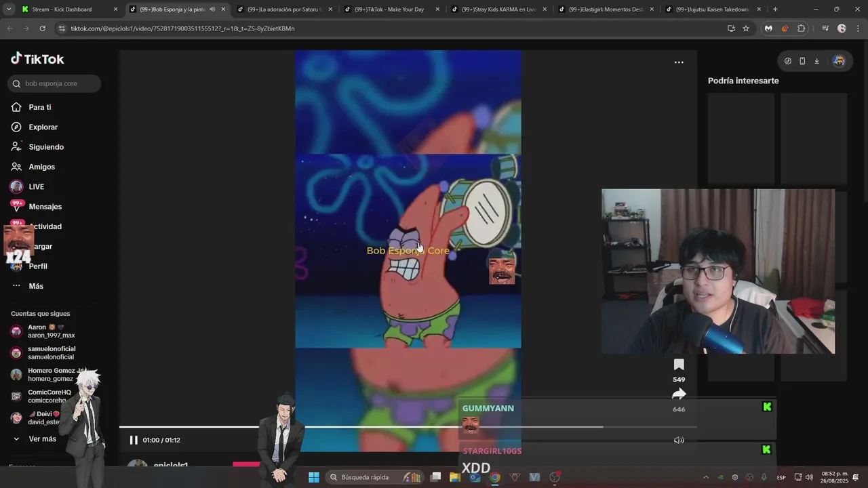The height and width of the screenshot is (488, 868).
Task: Open the Chrome profile avatar
Action: click(x=842, y=28)
